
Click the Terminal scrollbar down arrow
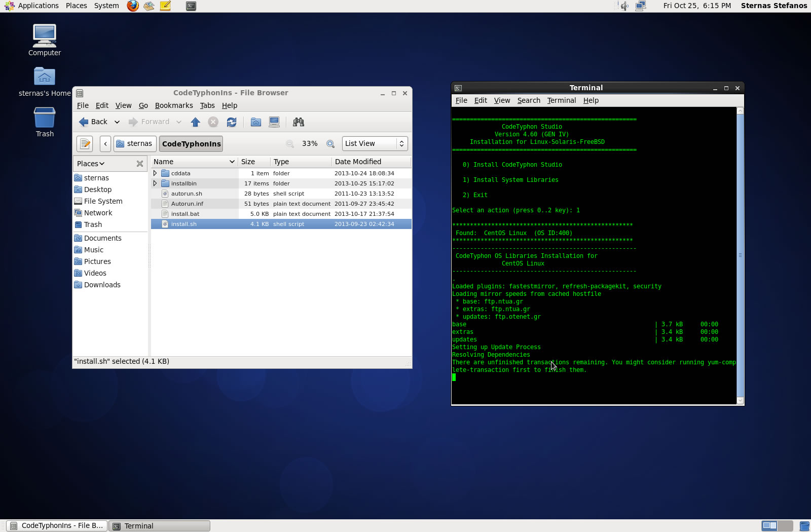click(x=740, y=401)
